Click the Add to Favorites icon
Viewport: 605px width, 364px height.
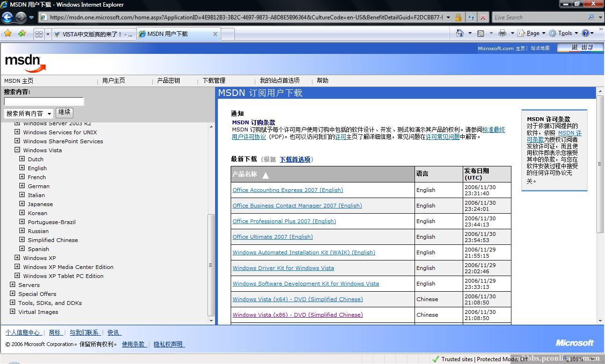tap(22, 34)
